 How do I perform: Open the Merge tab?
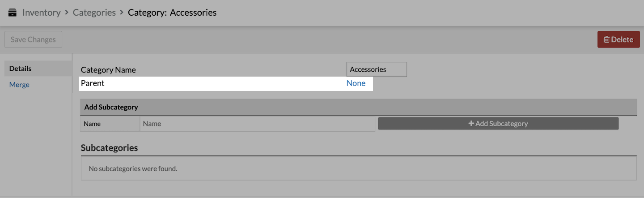(x=19, y=85)
